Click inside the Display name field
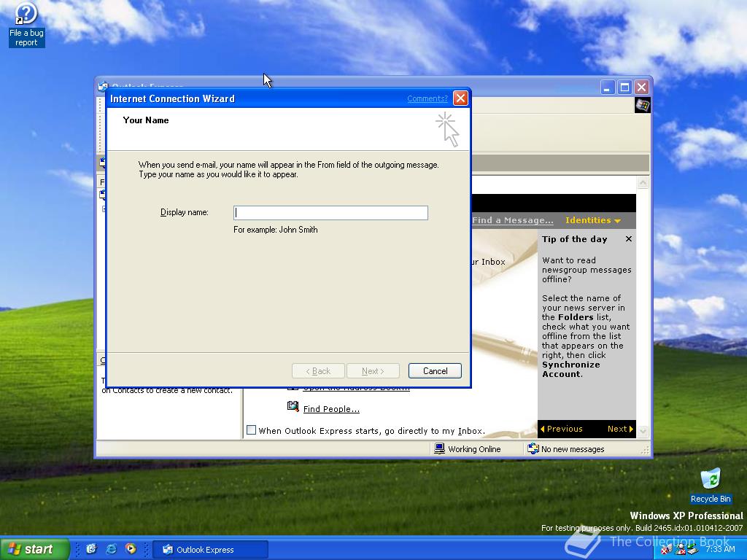The image size is (747, 560). (x=330, y=213)
